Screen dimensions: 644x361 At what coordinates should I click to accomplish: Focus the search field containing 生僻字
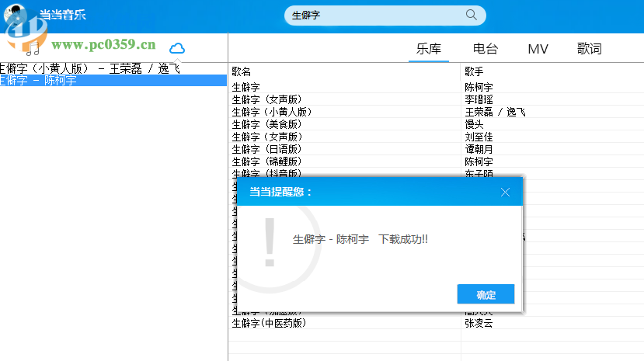point(385,16)
